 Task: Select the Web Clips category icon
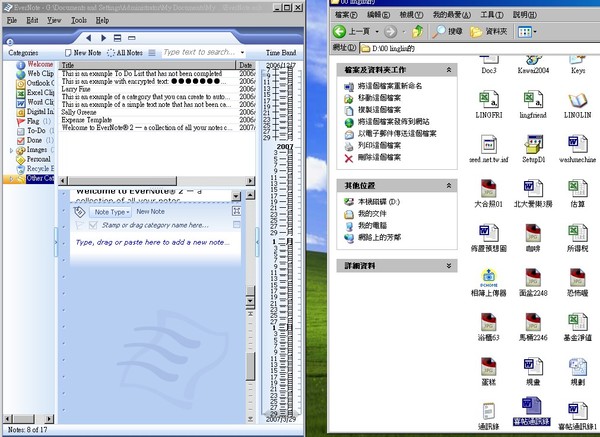(21, 74)
